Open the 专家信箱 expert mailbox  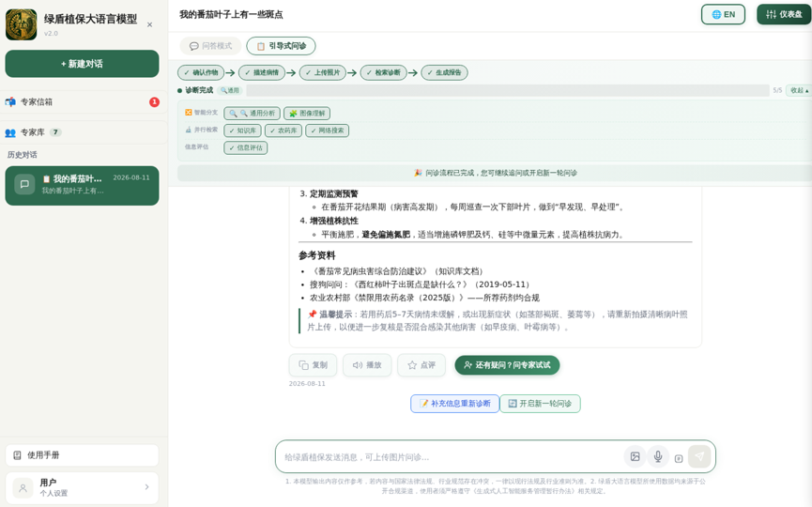point(83,102)
